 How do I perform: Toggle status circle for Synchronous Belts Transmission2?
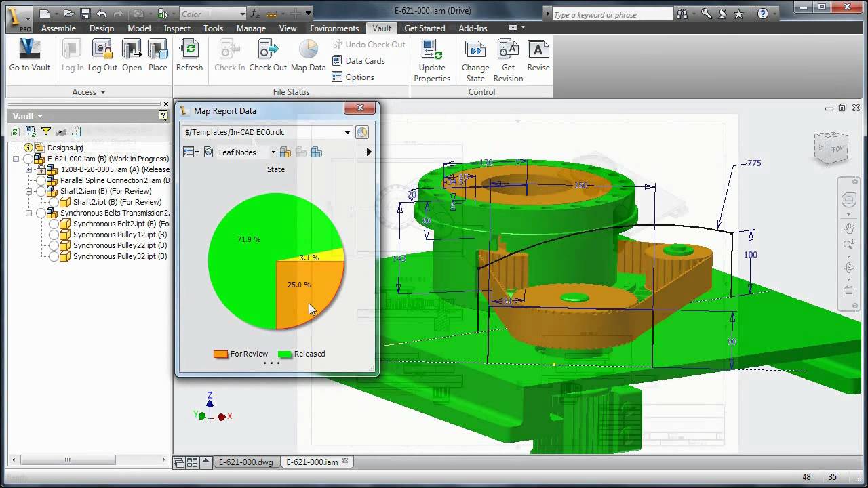tap(41, 213)
